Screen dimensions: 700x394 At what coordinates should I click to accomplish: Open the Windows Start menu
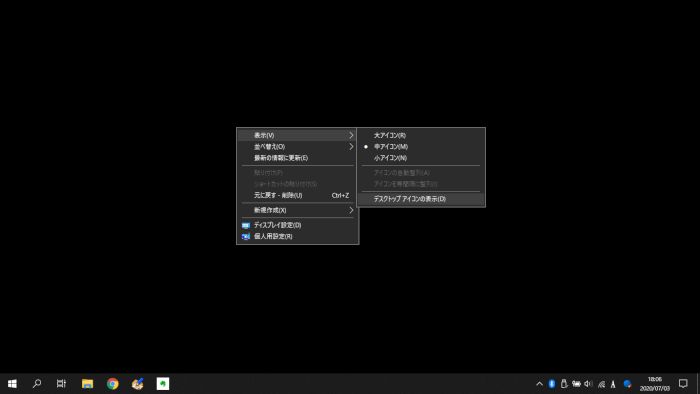click(x=12, y=384)
